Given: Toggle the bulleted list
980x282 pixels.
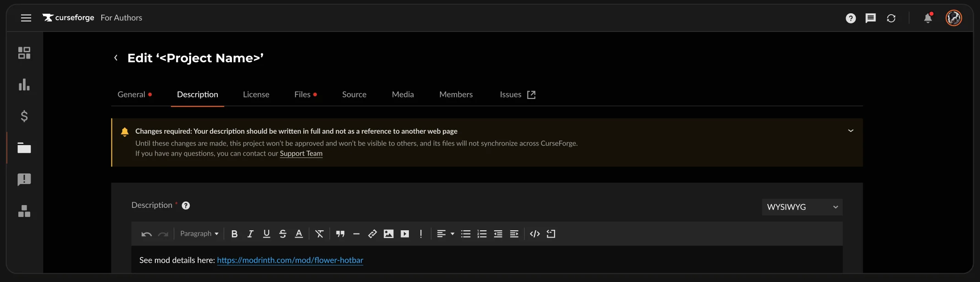Looking at the screenshot, I should [466, 234].
